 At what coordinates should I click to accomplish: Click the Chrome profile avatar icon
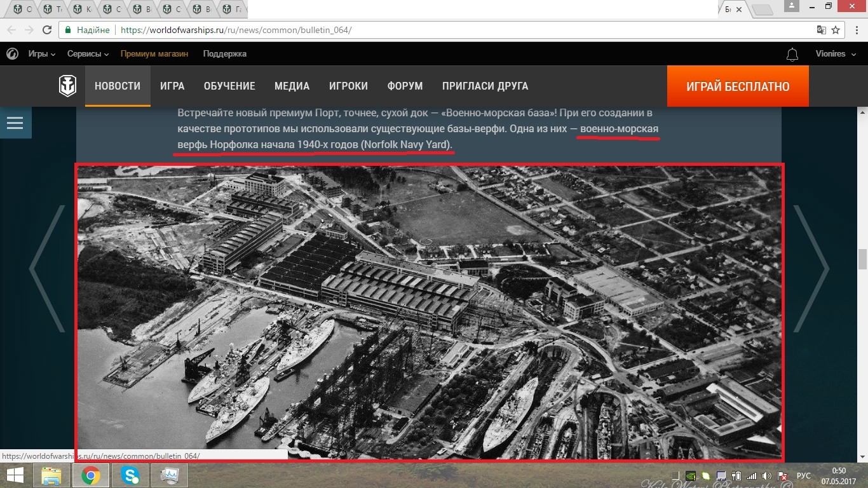[x=790, y=6]
